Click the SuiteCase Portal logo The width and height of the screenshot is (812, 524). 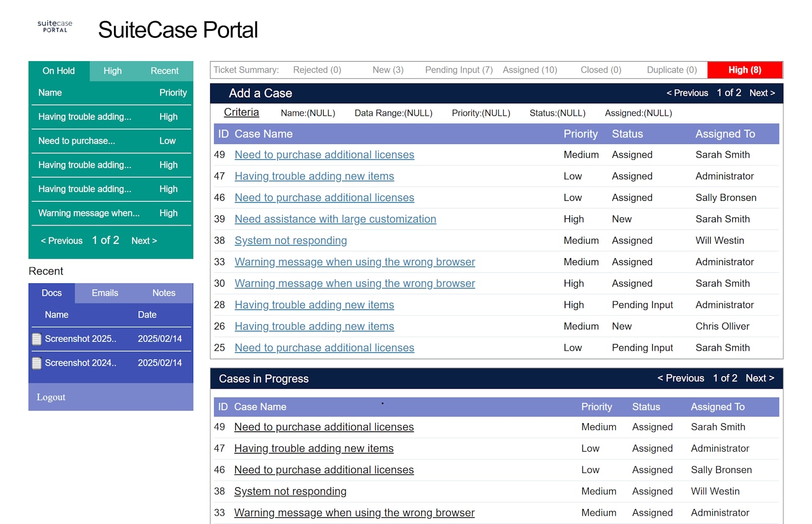54,27
